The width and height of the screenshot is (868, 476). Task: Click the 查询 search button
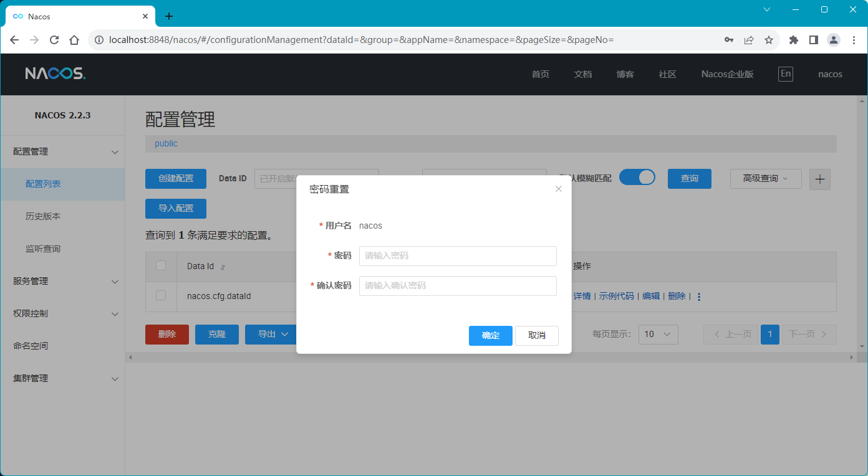tap(690, 178)
